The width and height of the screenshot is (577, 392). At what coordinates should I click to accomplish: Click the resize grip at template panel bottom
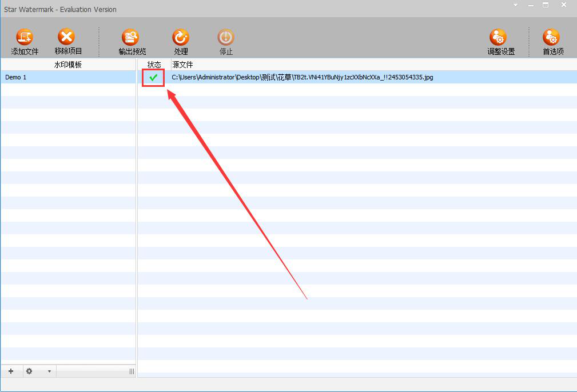point(132,371)
